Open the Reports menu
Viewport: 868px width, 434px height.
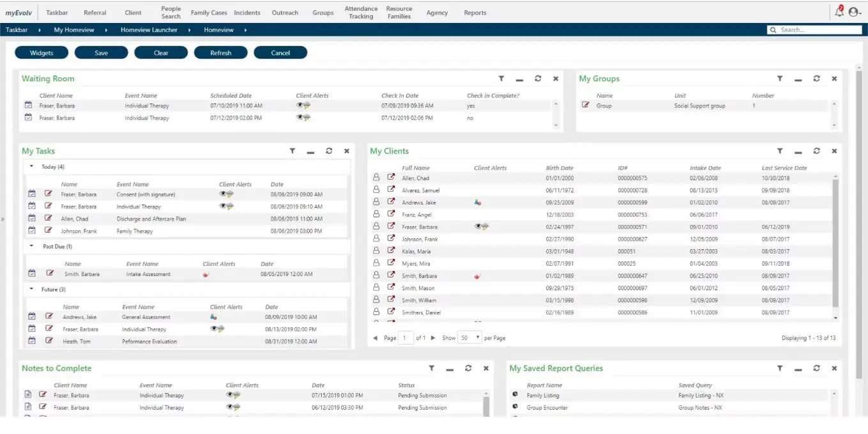(475, 12)
